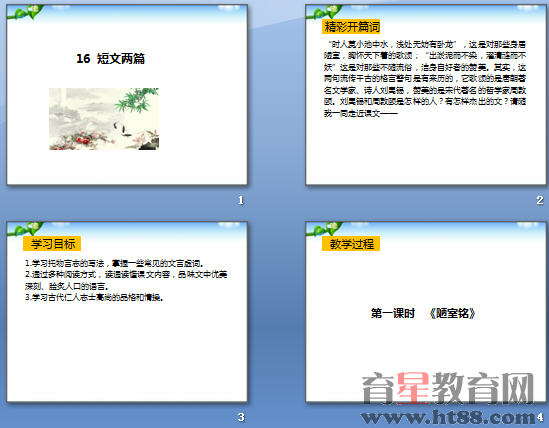Image resolution: width=549 pixels, height=428 pixels.
Task: Click the learning objectives list on slide 3
Action: tap(126, 280)
